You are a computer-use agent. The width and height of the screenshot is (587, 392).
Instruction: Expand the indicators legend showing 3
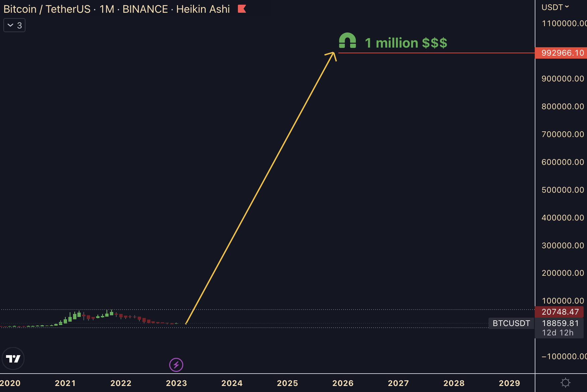click(x=14, y=25)
